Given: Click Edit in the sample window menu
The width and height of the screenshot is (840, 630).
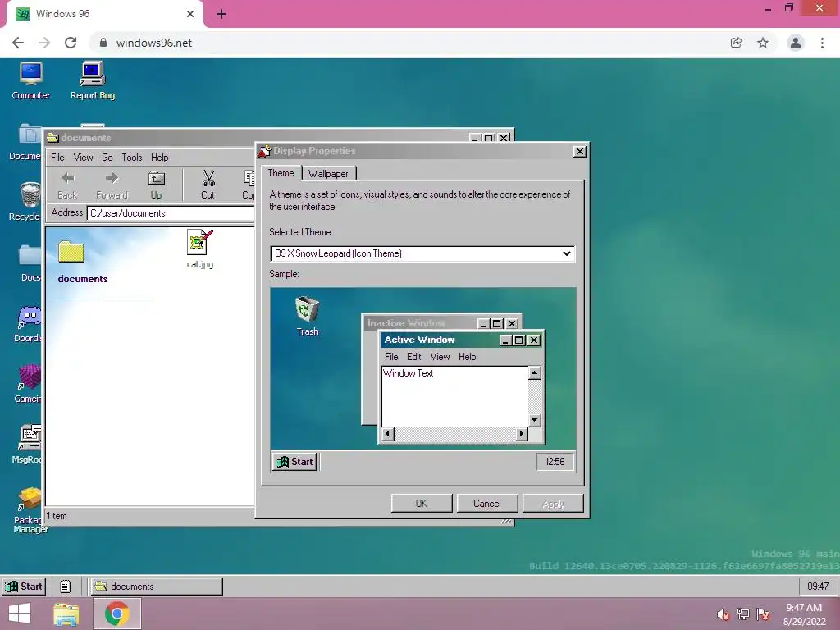Looking at the screenshot, I should pos(413,357).
